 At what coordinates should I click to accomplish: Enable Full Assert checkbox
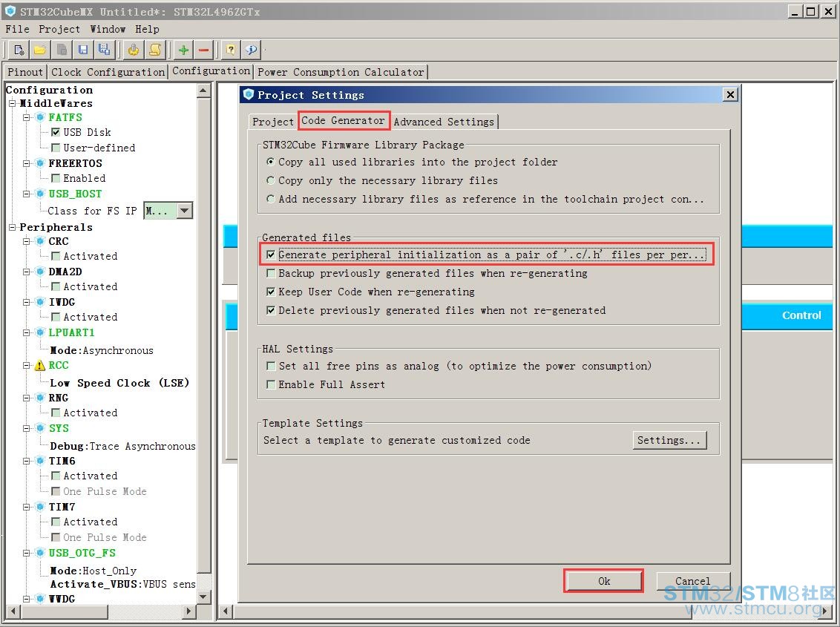point(271,385)
